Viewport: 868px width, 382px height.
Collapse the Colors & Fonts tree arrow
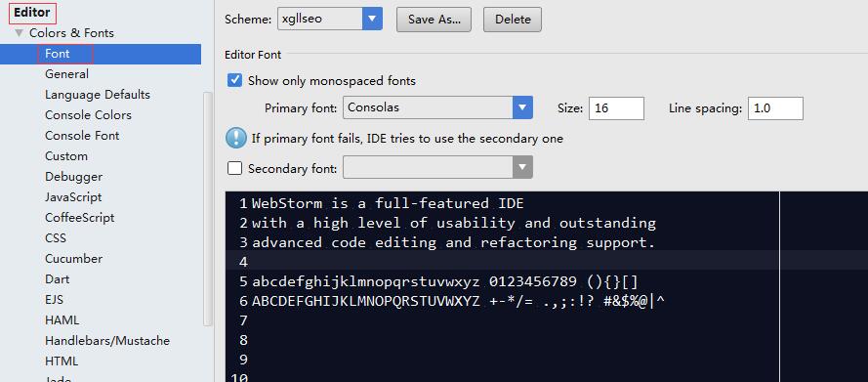[x=20, y=33]
